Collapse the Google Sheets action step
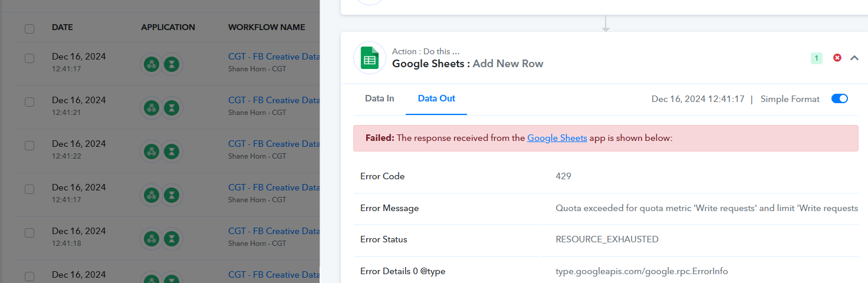The image size is (868, 283). pyautogui.click(x=854, y=58)
